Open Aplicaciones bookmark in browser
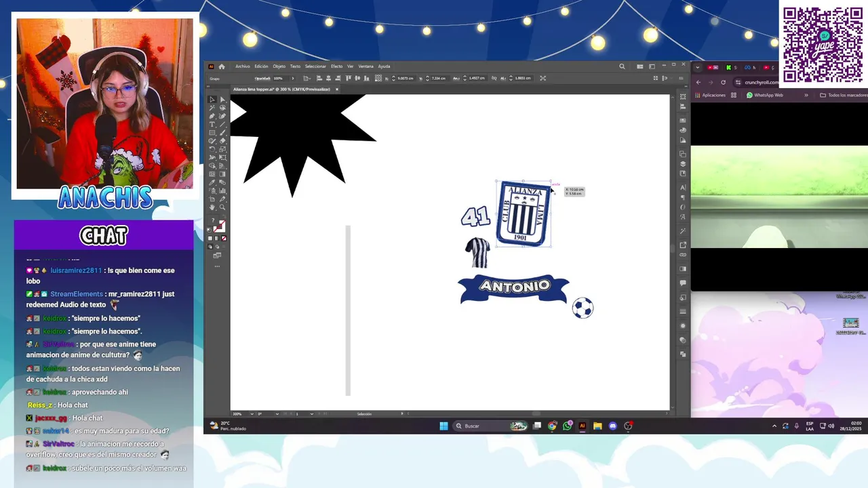 pos(710,96)
